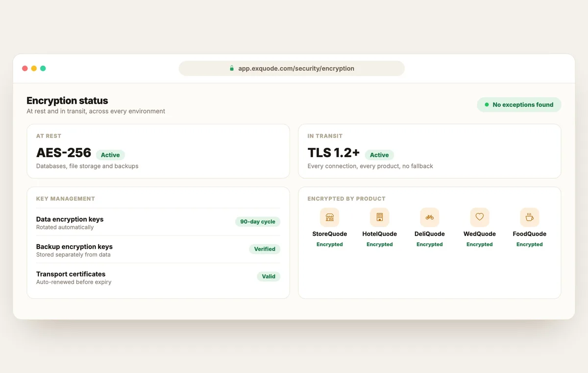
Task: Click the Valid badge for transport certificates
Action: 269,277
